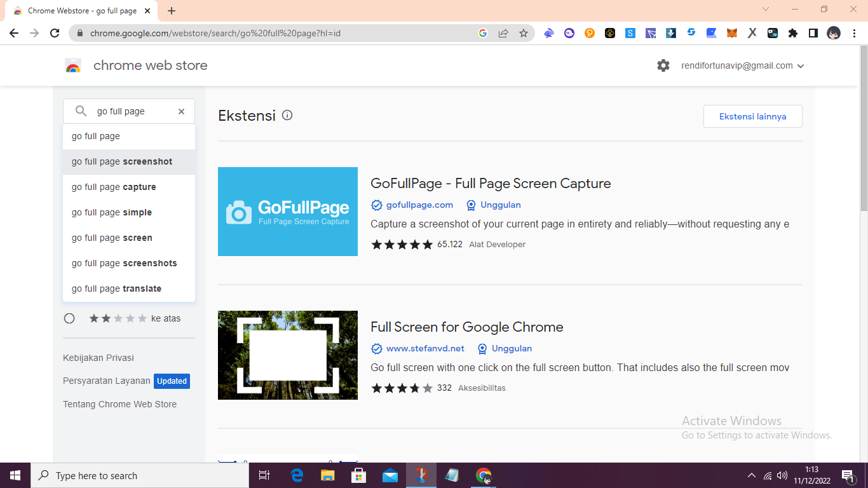Open the blue download arrow extension

click(671, 33)
